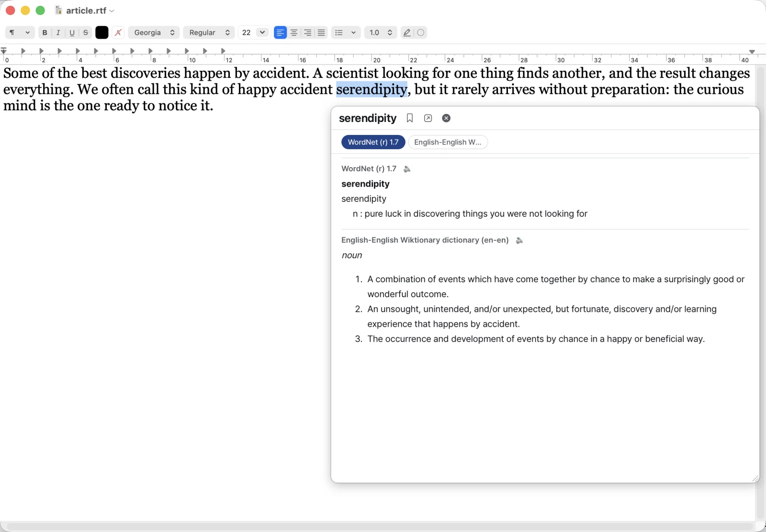
Task: Toggle strikethrough formatting in the toolbar
Action: (x=86, y=33)
